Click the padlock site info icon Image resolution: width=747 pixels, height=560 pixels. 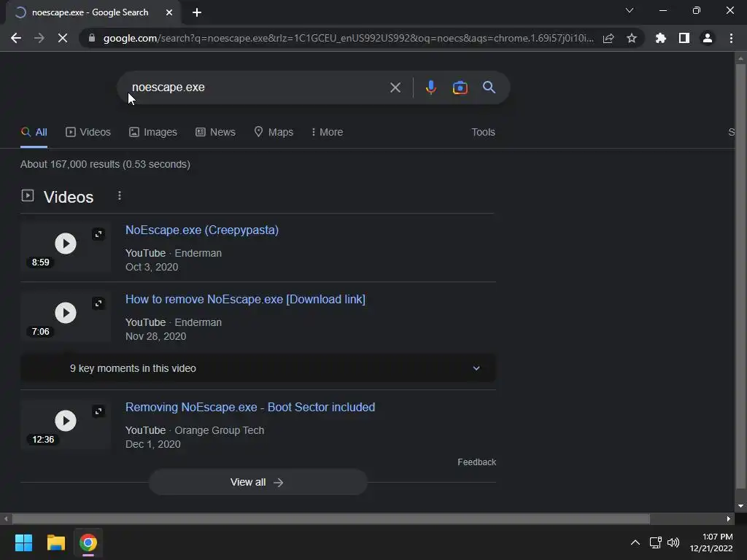coord(92,38)
